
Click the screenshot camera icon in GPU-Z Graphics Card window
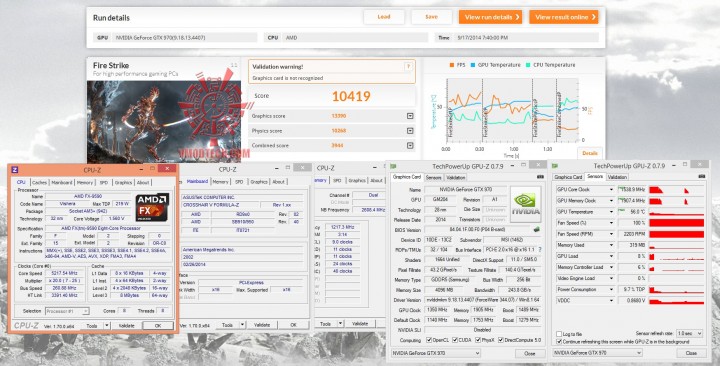(540, 177)
